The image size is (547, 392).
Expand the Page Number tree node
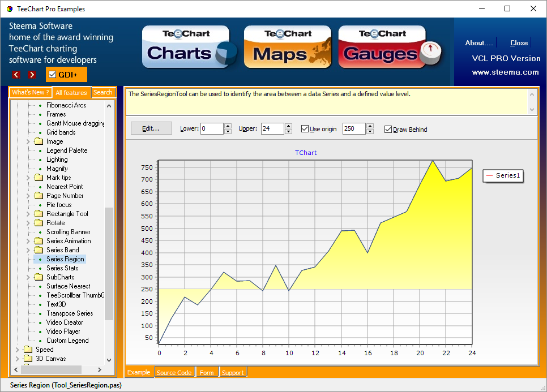[28, 196]
